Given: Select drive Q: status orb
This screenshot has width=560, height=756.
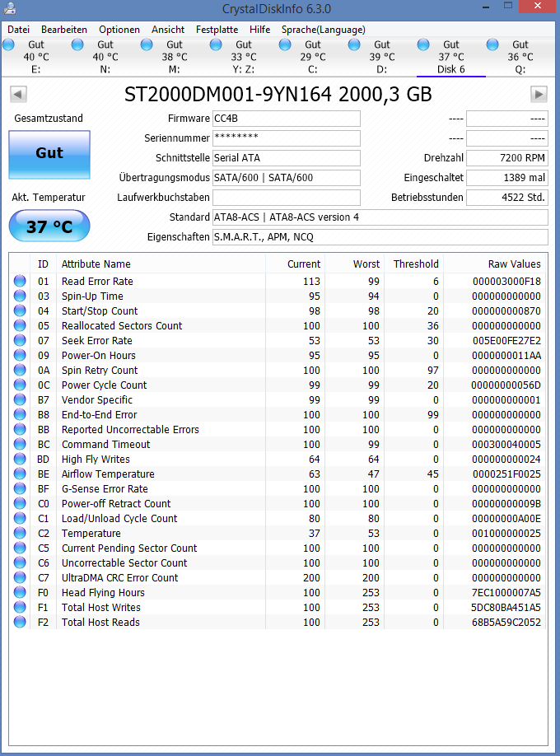Looking at the screenshot, I should click(492, 44).
